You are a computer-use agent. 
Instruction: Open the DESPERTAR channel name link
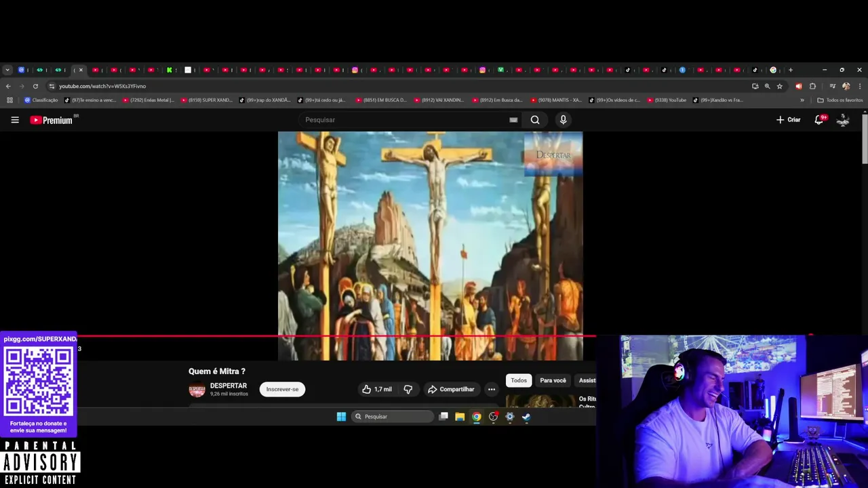click(229, 386)
